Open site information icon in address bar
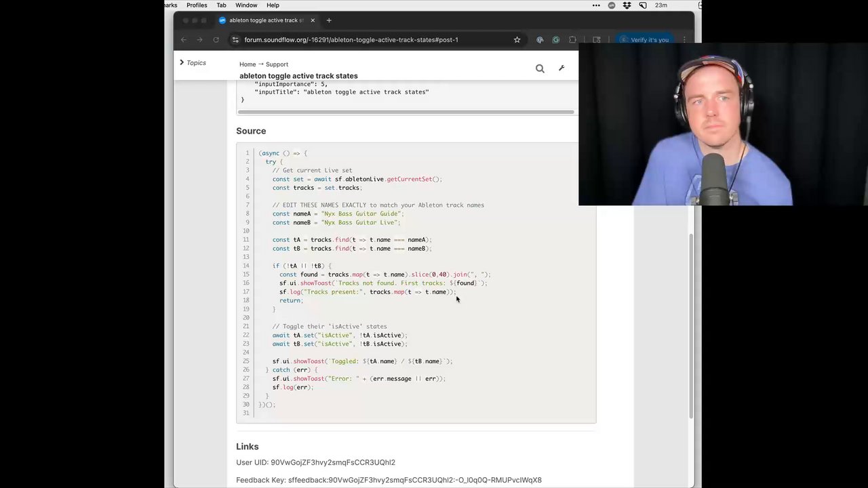This screenshot has height=488, width=868. (x=235, y=40)
